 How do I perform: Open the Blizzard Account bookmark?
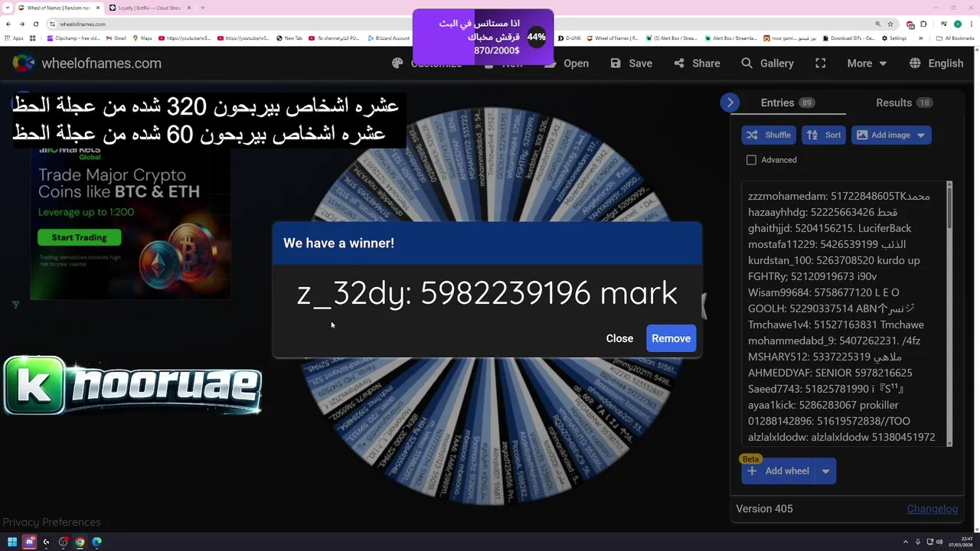pos(388,38)
